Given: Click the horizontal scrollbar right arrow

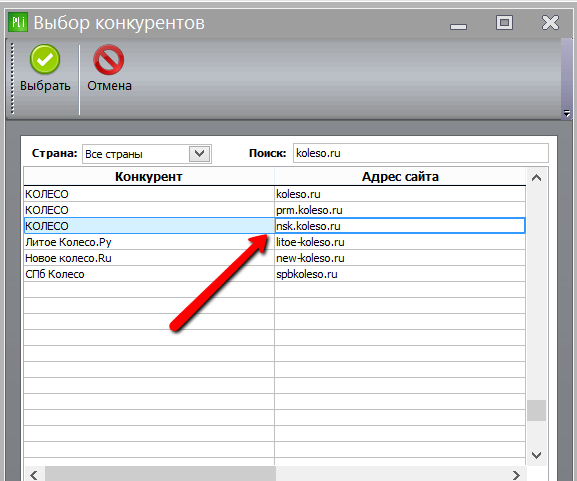Looking at the screenshot, I should click(x=516, y=475).
